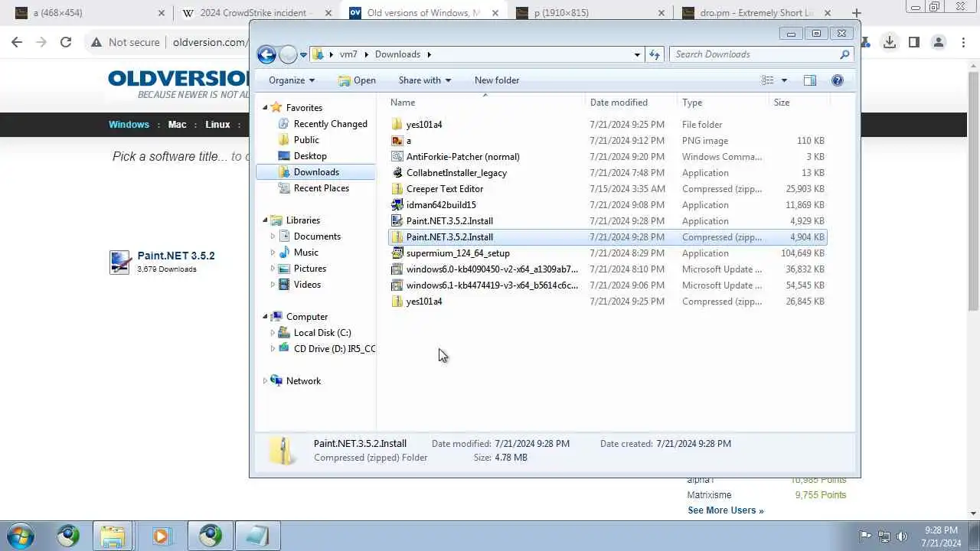Open the Windows Explorer taskbar icon
Image resolution: width=980 pixels, height=551 pixels.
(x=113, y=536)
